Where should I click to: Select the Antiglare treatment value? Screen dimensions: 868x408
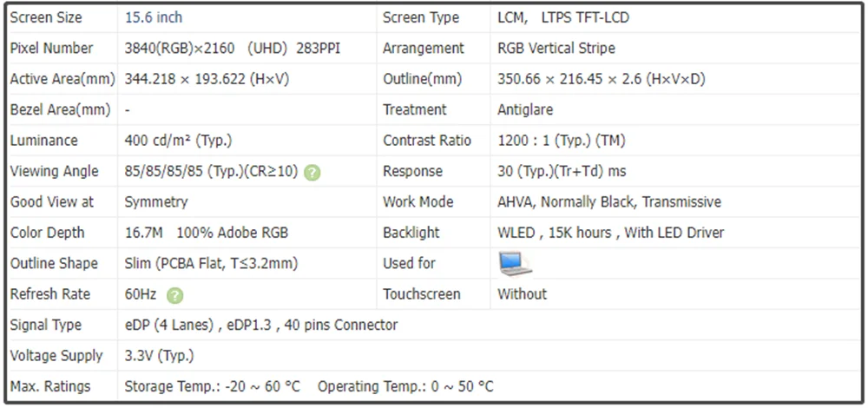525,110
